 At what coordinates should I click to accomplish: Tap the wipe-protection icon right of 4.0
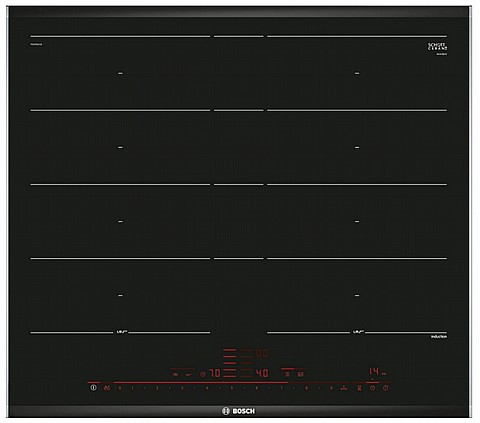pos(301,374)
